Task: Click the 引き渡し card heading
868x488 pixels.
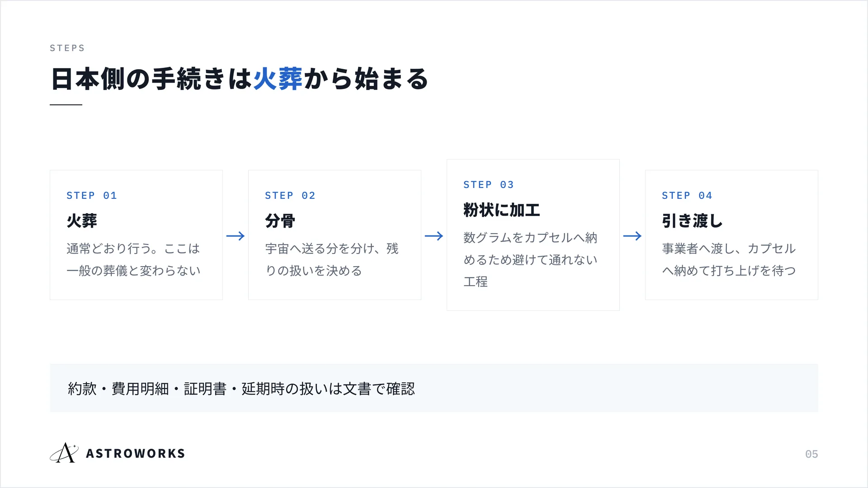Action: coord(693,221)
